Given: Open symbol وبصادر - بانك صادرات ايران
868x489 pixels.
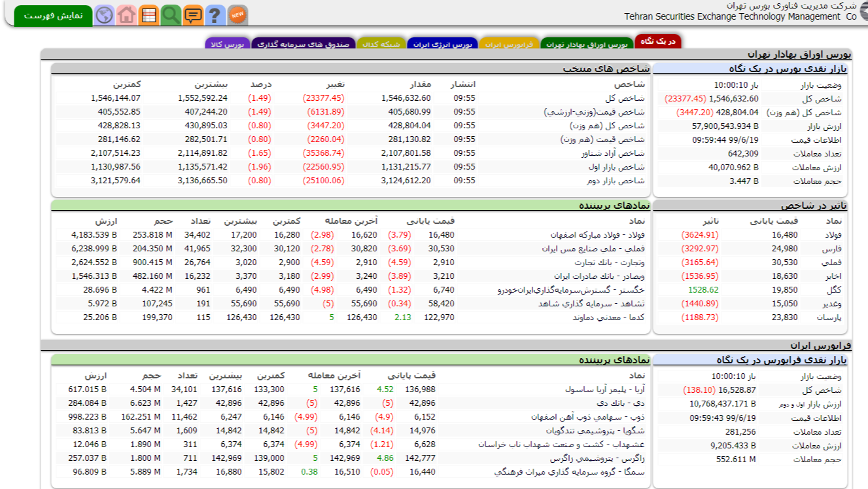Looking at the screenshot, I should pyautogui.click(x=600, y=276).
